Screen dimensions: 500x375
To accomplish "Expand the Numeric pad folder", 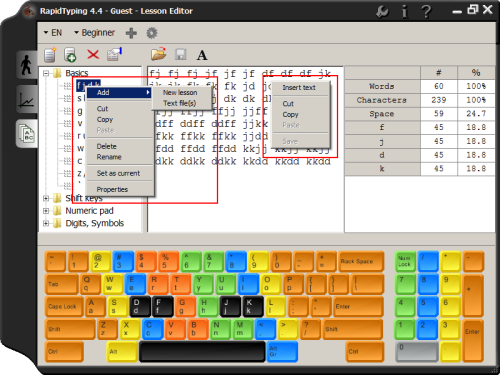I will [46, 211].
